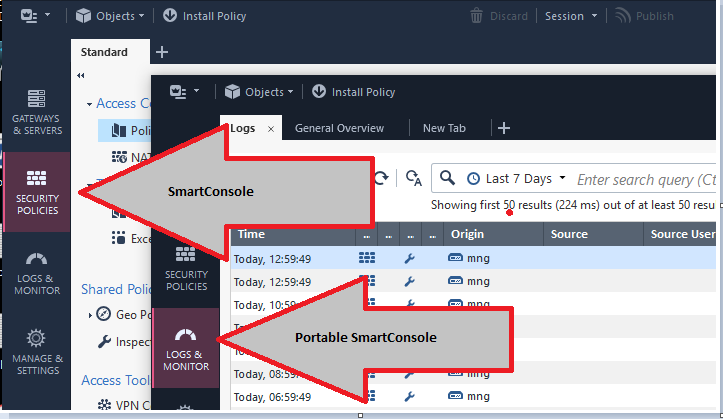Open the main application menu in the back SmartConsole window
Viewport: 723px width, 419px height.
[35, 16]
